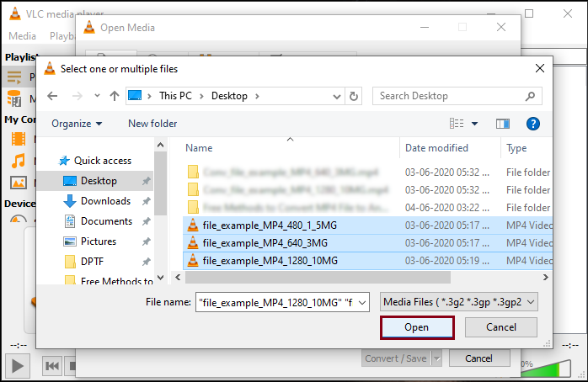
Task: Click scroll up arrow in navigation pane
Action: tap(161, 145)
